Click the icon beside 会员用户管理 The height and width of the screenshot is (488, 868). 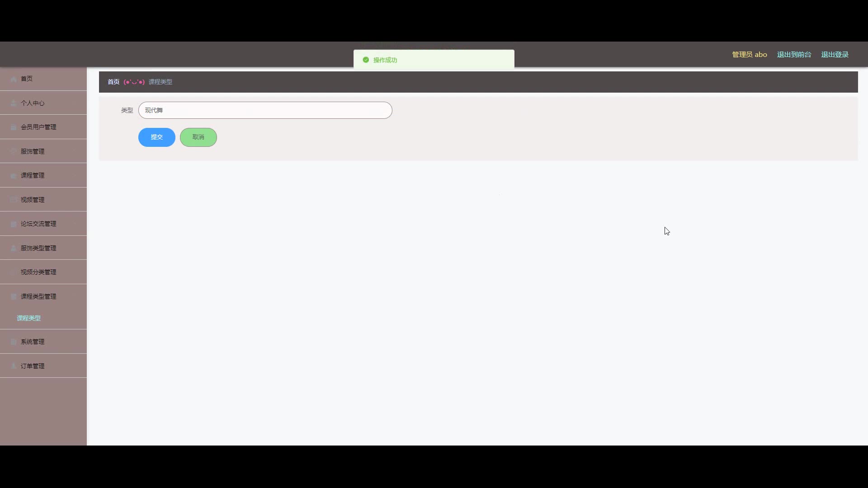[x=14, y=127]
